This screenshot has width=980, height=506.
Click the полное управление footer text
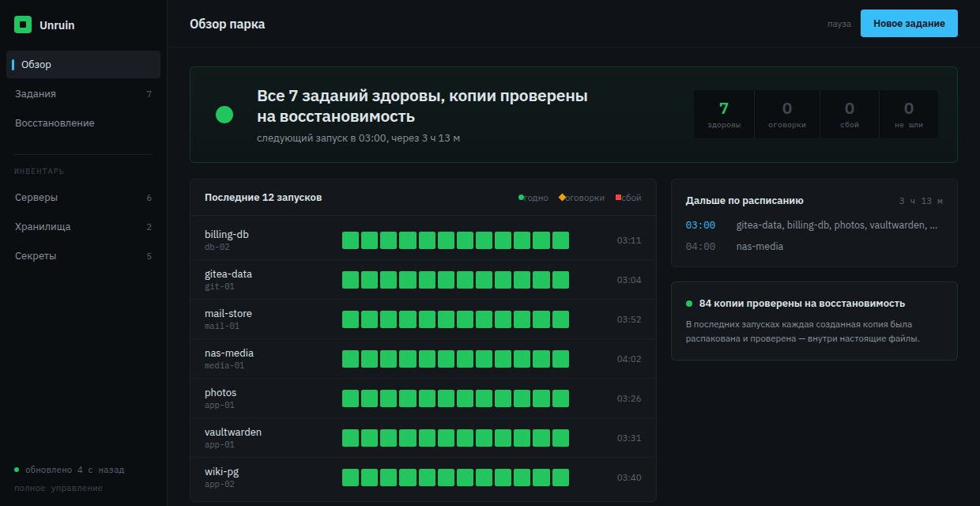pos(58,488)
